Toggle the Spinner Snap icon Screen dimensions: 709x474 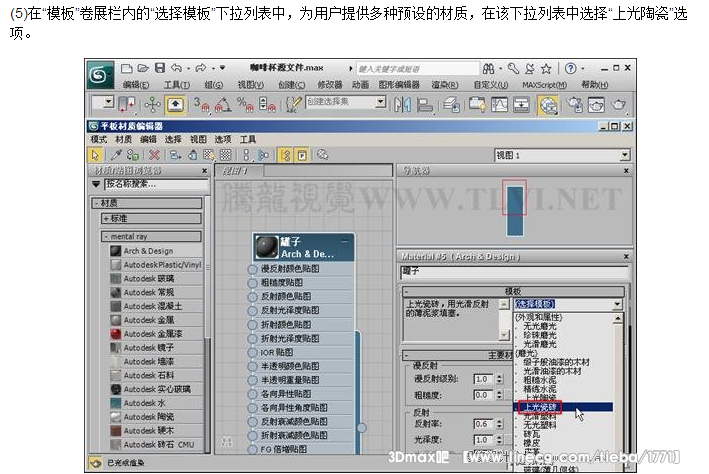267,105
